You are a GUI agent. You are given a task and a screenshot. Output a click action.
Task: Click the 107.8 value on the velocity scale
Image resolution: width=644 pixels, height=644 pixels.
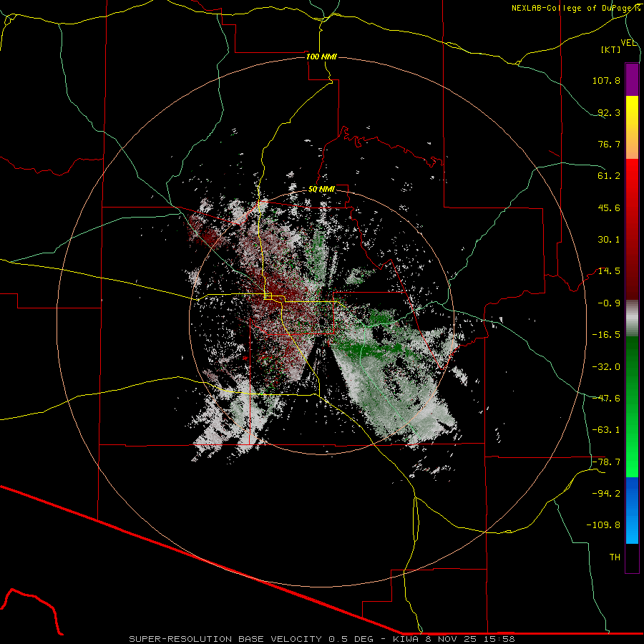pyautogui.click(x=606, y=80)
